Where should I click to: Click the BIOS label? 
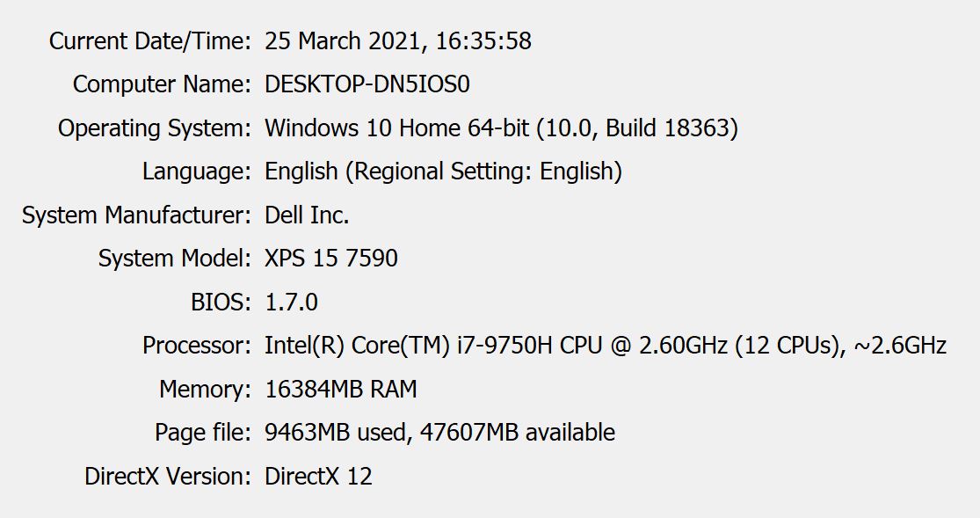[221, 303]
